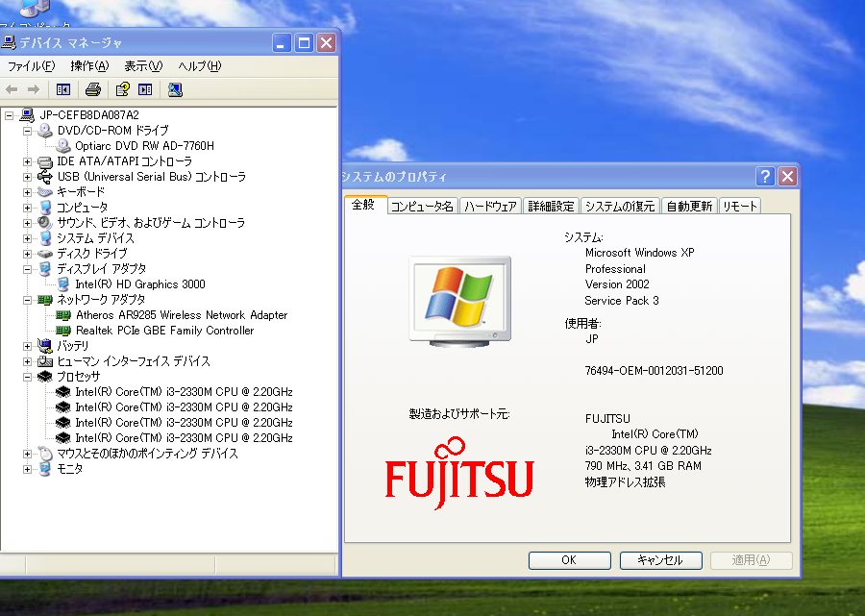Select Realtek PCIe GBE Family Controller

165,331
